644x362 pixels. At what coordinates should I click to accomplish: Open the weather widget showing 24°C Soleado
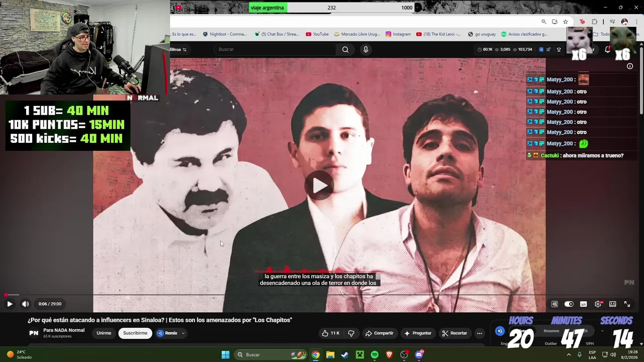pyautogui.click(x=19, y=354)
